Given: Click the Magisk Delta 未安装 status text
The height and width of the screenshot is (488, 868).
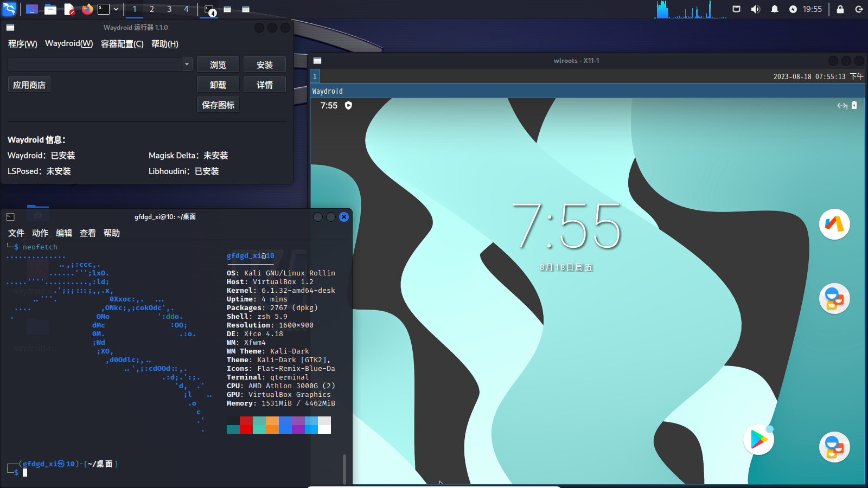Looking at the screenshot, I should (188, 156).
